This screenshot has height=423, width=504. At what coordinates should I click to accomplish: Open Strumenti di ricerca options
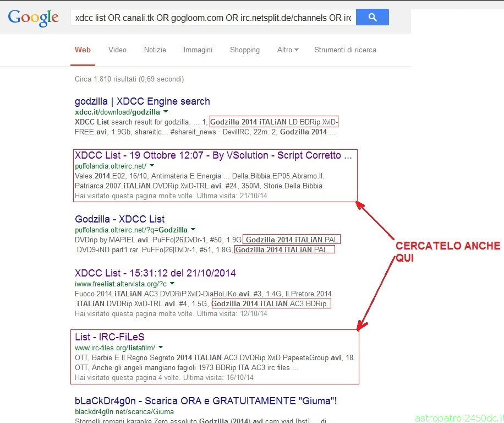point(345,50)
